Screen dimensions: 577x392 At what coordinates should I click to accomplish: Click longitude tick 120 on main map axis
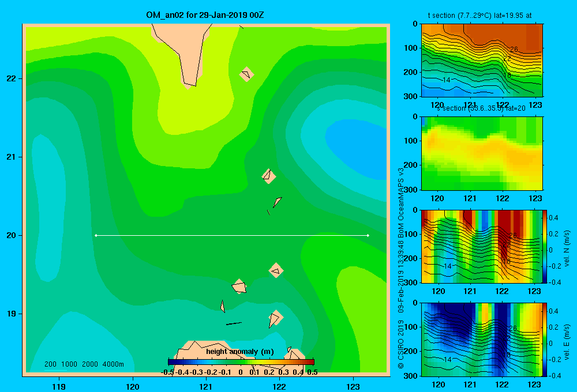click(133, 386)
